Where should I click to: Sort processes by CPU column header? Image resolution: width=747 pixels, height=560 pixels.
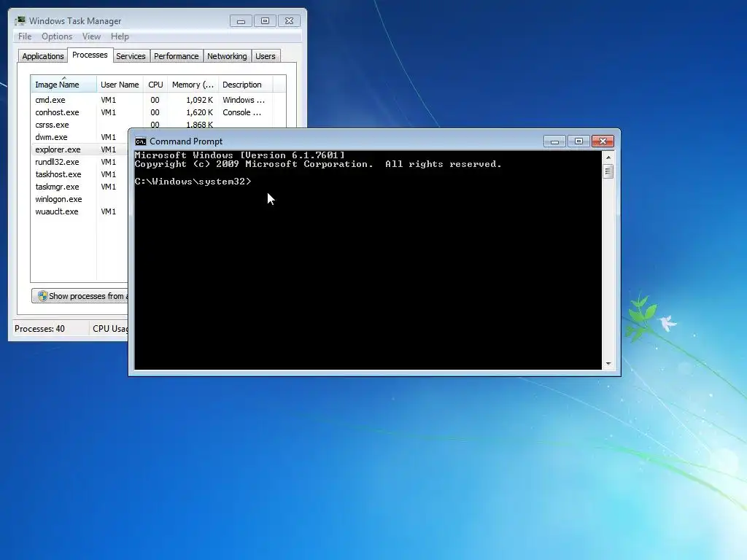click(155, 85)
